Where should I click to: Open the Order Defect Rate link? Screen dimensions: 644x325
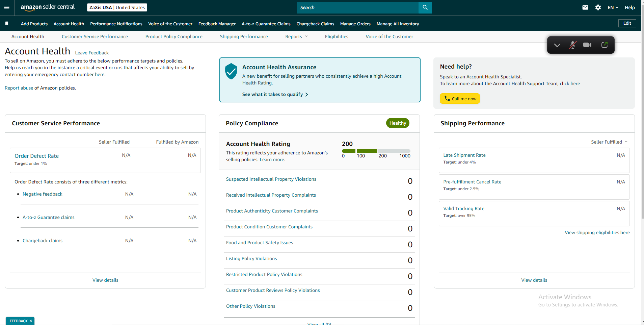pos(36,156)
